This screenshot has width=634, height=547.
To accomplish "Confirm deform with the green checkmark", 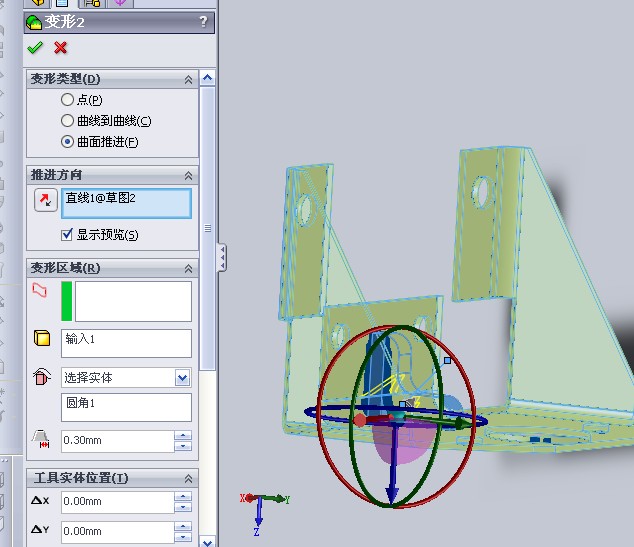I will pos(35,48).
